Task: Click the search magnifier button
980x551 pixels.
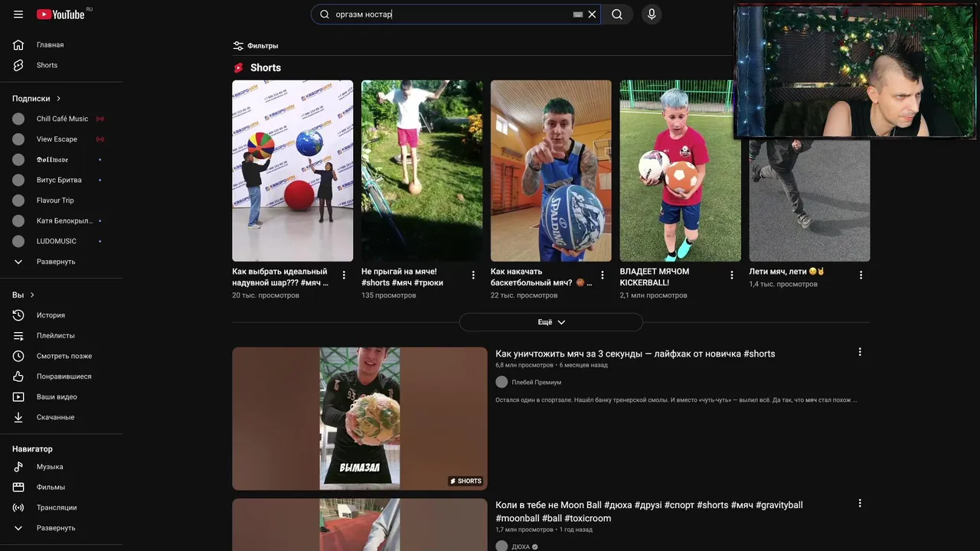Action: pos(617,15)
